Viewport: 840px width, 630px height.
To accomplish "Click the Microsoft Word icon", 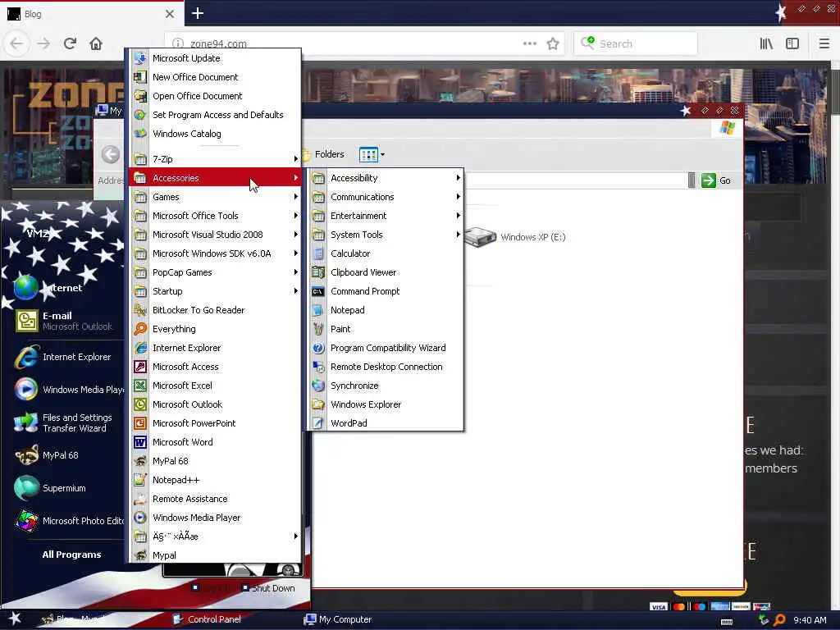I will (x=140, y=442).
